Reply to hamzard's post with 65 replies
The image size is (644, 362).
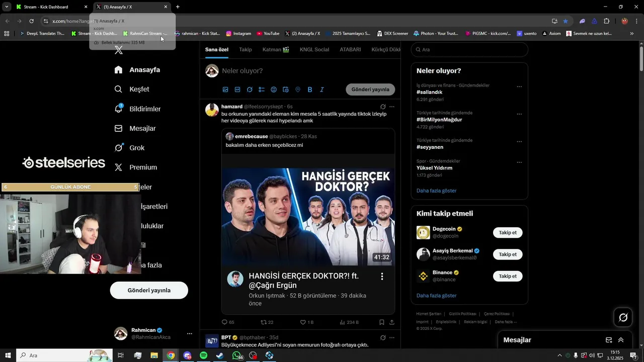point(228,322)
